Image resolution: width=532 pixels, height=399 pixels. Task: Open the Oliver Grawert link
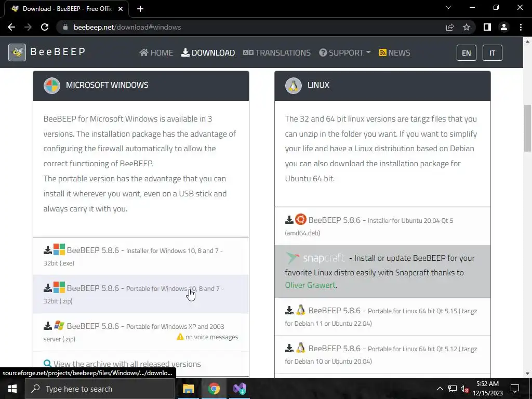point(310,285)
